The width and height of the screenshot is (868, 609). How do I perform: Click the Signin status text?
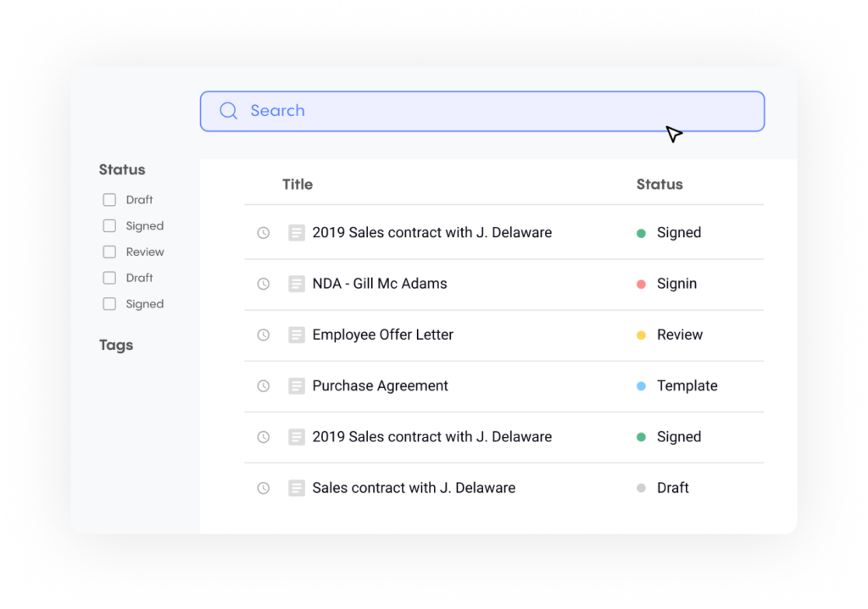point(677,284)
